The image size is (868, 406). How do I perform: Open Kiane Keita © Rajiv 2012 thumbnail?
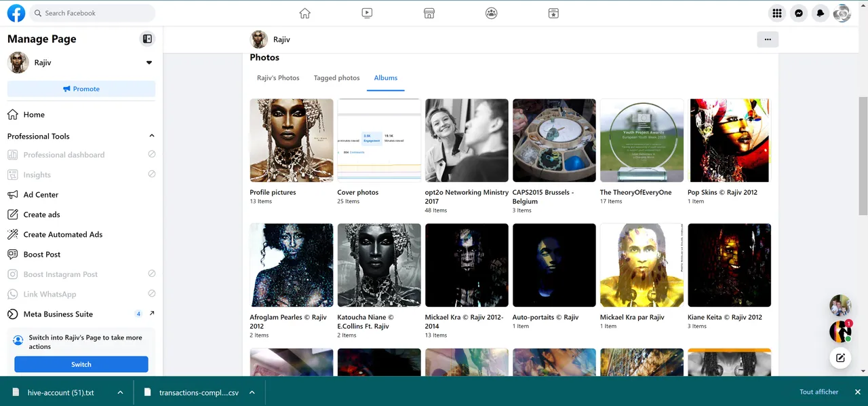click(x=729, y=265)
